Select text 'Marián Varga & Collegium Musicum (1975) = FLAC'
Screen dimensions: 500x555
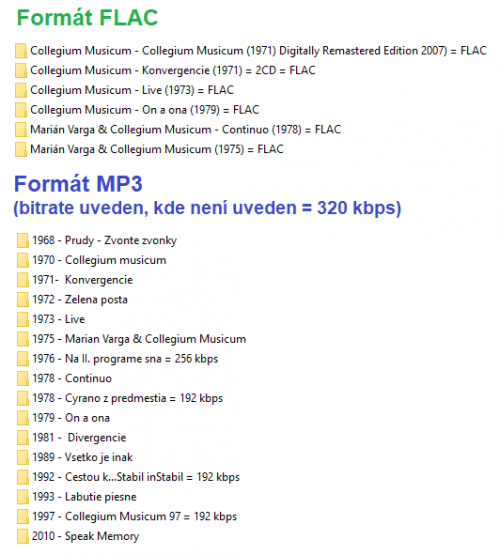(157, 149)
